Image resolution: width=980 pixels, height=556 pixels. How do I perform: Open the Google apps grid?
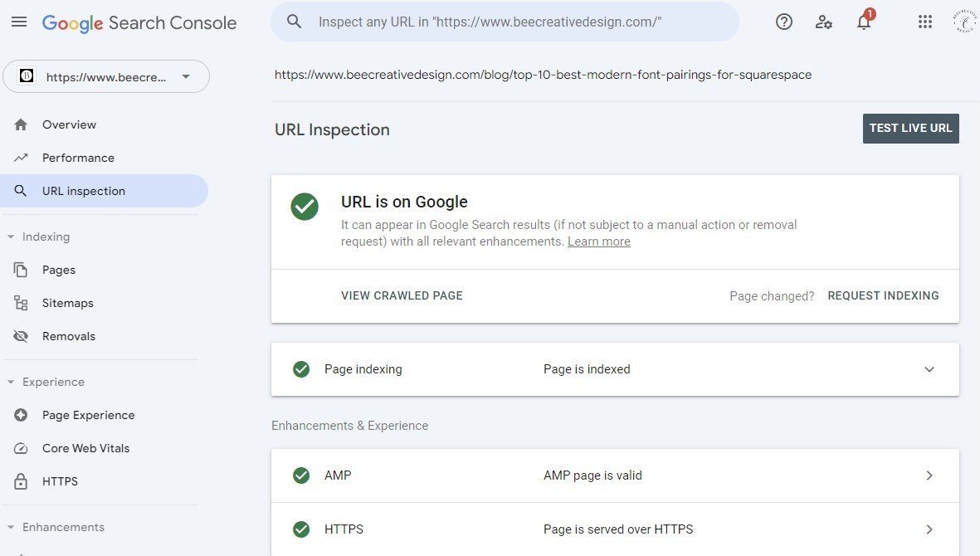coord(925,22)
